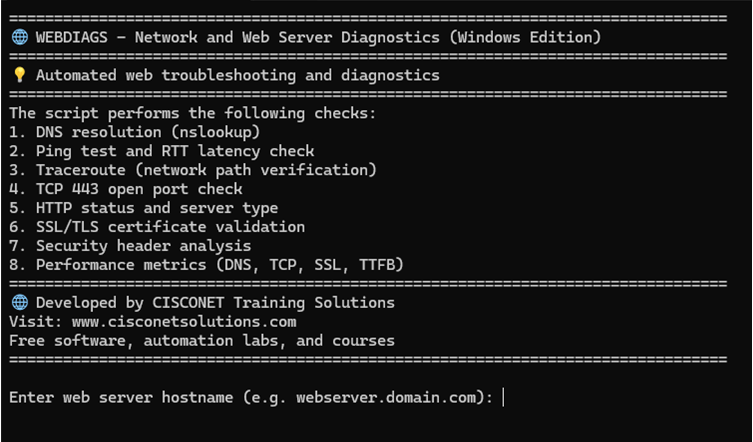Image resolution: width=753 pixels, height=442 pixels.
Task: Click the globe icon beside WEBDIAGS title
Action: point(19,38)
